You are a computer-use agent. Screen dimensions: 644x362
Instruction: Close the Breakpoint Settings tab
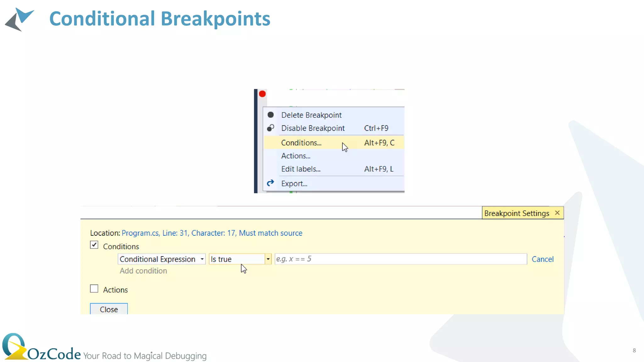pos(557,213)
